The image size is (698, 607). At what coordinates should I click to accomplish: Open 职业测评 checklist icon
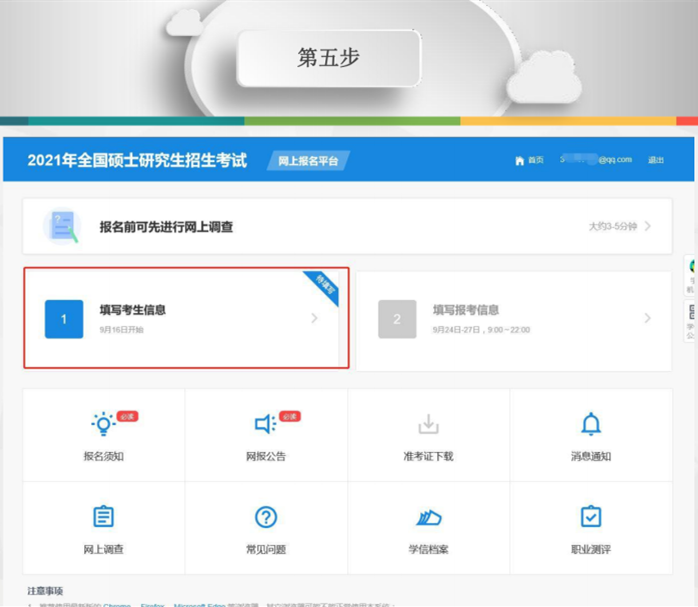(x=591, y=516)
